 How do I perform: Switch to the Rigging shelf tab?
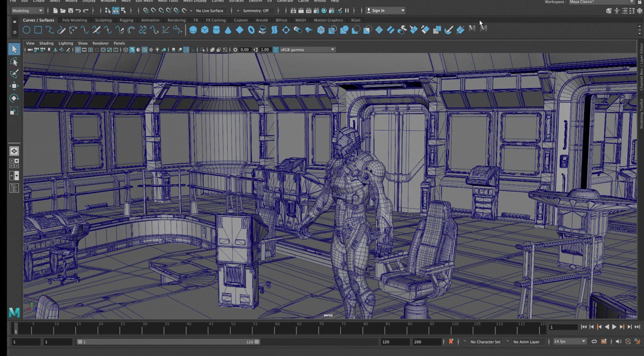point(126,20)
